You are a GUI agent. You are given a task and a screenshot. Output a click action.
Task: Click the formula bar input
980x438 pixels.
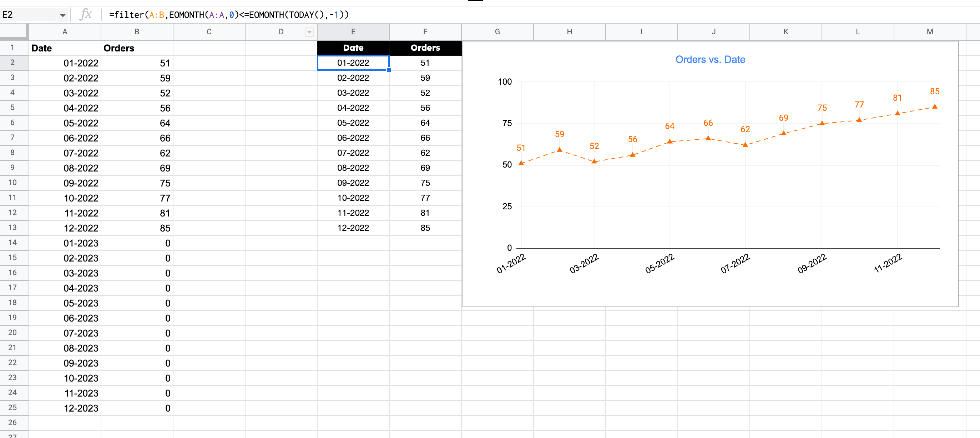[540, 15]
